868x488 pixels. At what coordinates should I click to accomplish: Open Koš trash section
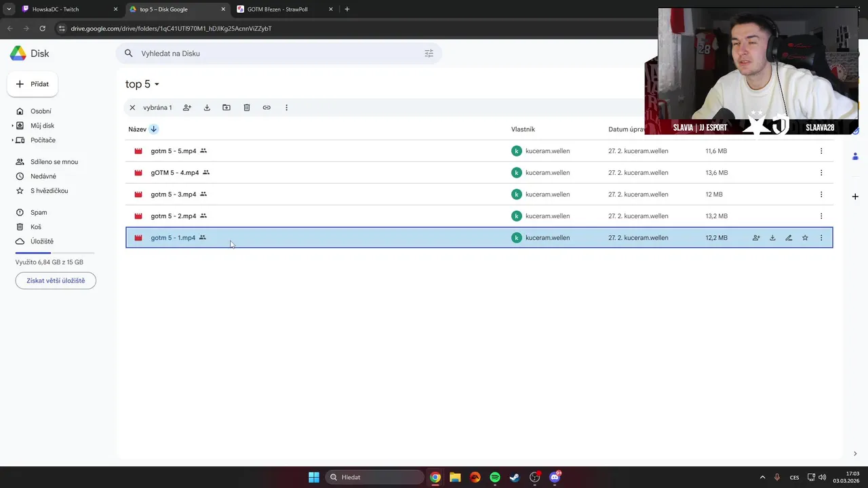coord(36,227)
